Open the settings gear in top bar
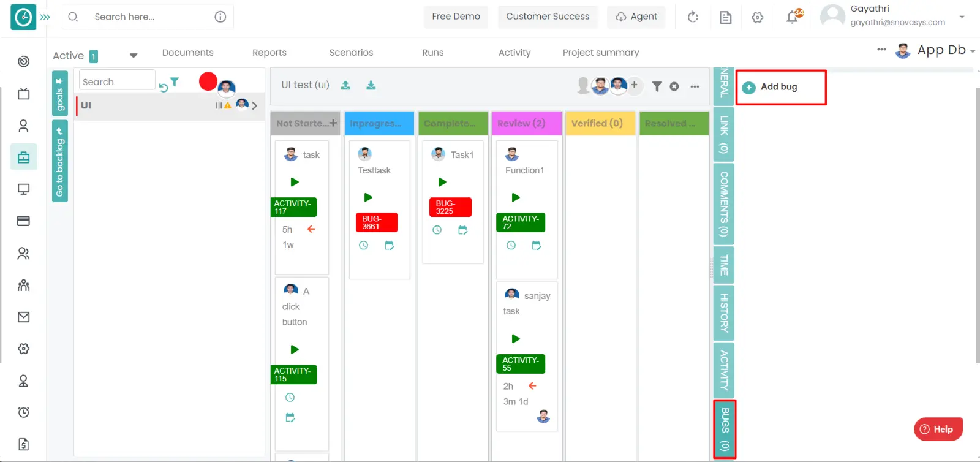980x462 pixels. pos(758,17)
